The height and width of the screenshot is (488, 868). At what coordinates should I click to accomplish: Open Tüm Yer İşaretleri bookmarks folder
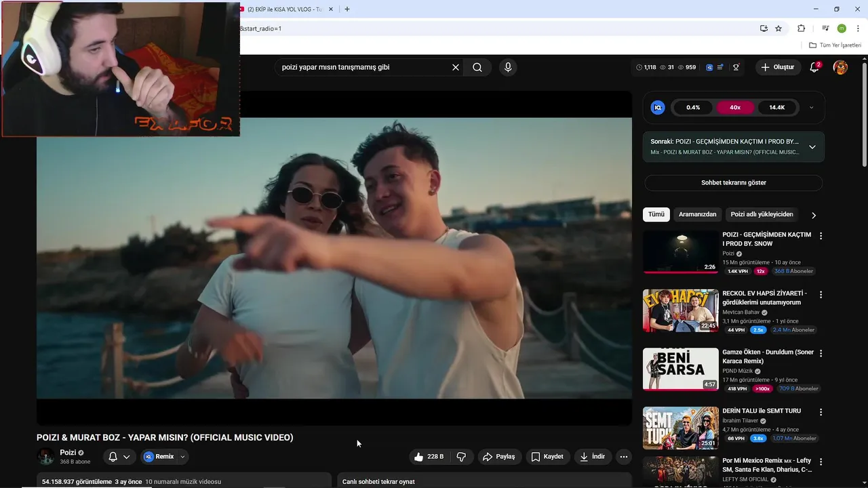[x=835, y=45]
